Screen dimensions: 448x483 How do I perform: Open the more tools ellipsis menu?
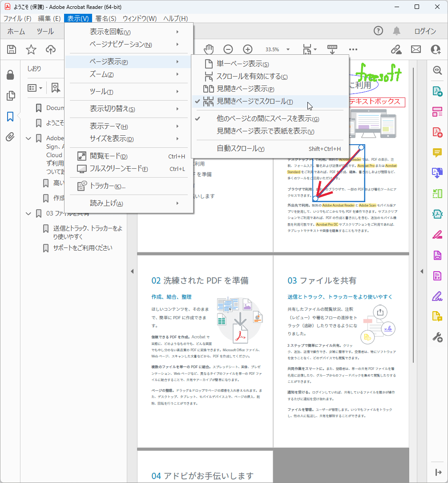click(353, 49)
